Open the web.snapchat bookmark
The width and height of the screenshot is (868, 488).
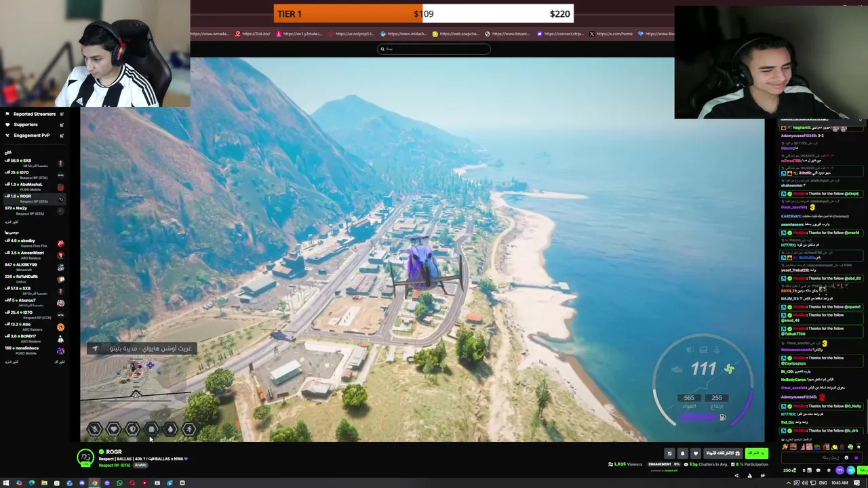[x=456, y=34]
